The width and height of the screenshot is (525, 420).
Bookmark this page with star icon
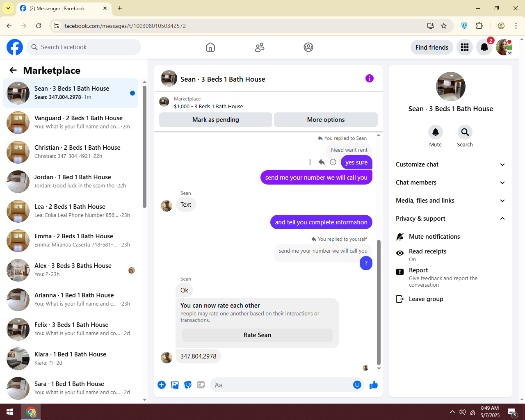444,26
